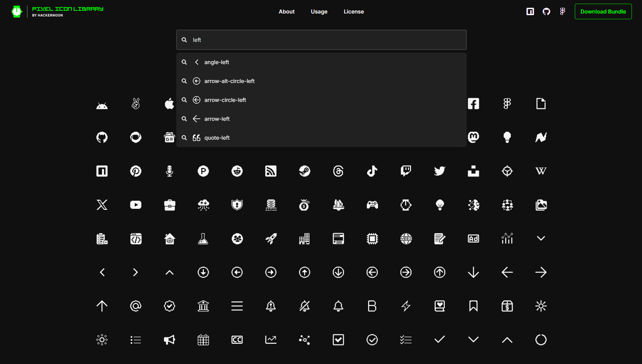The height and width of the screenshot is (364, 642).
Task: Choose the arrow-circle-left suggestion
Action: [322, 100]
